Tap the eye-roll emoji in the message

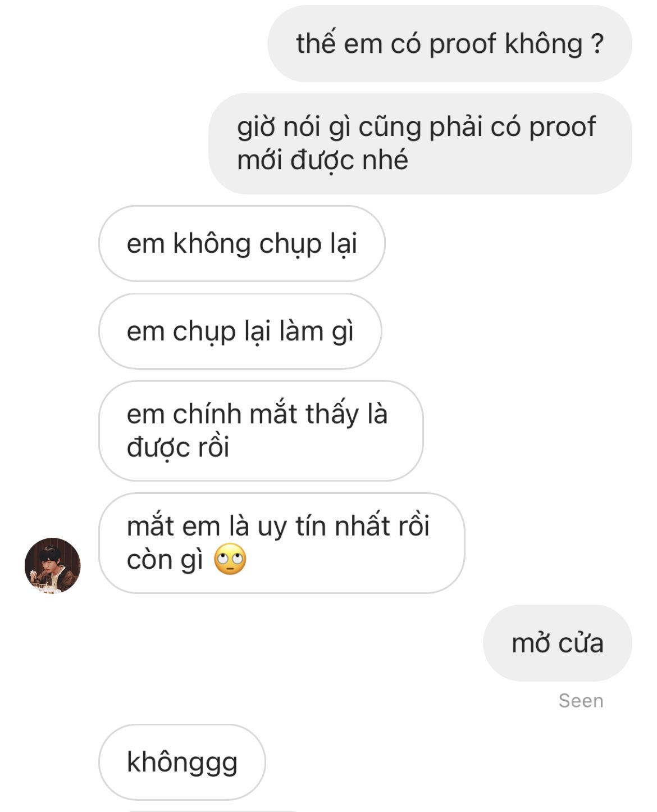[230, 560]
